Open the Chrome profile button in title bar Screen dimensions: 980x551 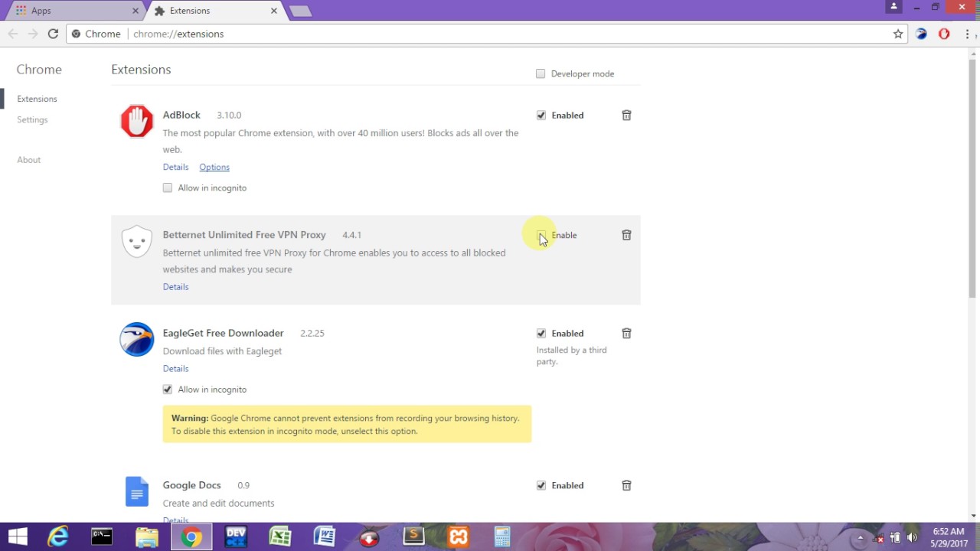point(893,7)
